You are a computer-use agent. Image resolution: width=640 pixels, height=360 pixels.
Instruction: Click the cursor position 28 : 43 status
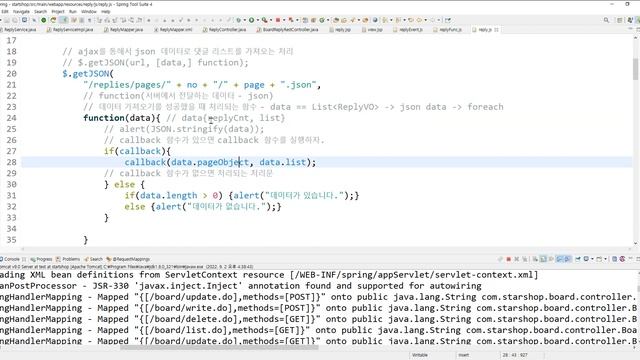click(x=515, y=355)
